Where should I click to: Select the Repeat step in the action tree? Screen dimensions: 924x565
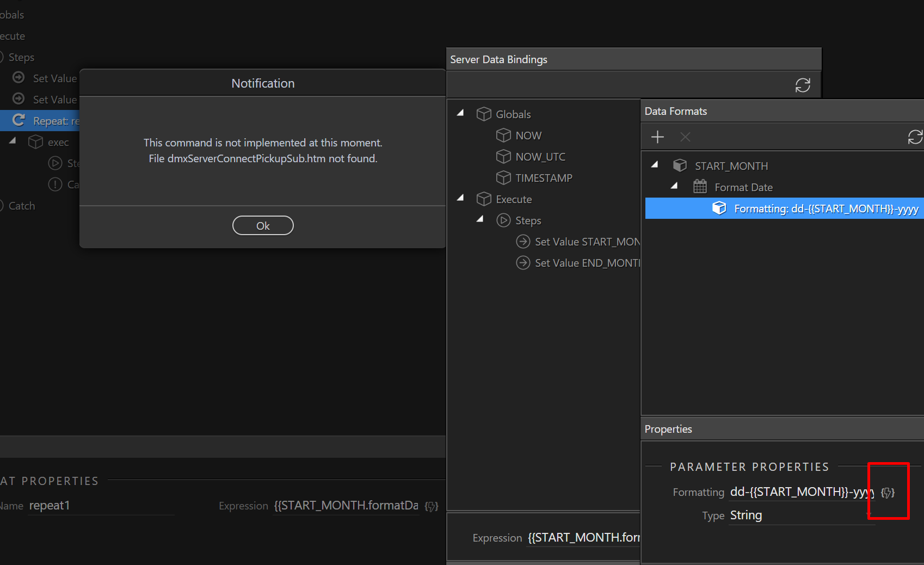[x=40, y=121]
